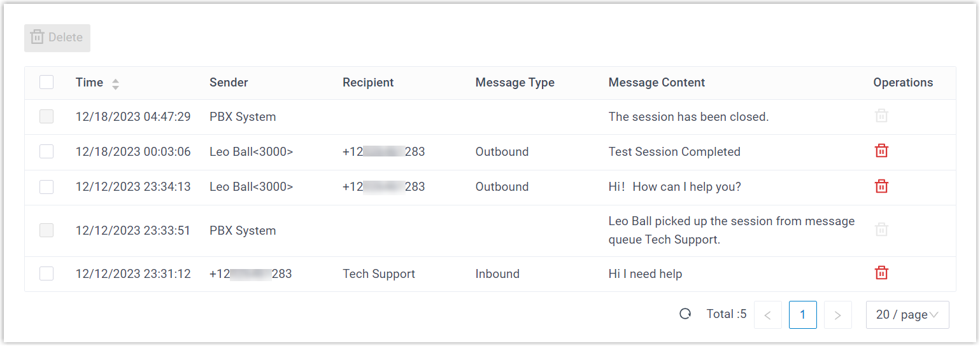Image resolution: width=980 pixels, height=346 pixels.
Task: Check the box for 12/18/2023 00:03:06 message
Action: coord(46,151)
